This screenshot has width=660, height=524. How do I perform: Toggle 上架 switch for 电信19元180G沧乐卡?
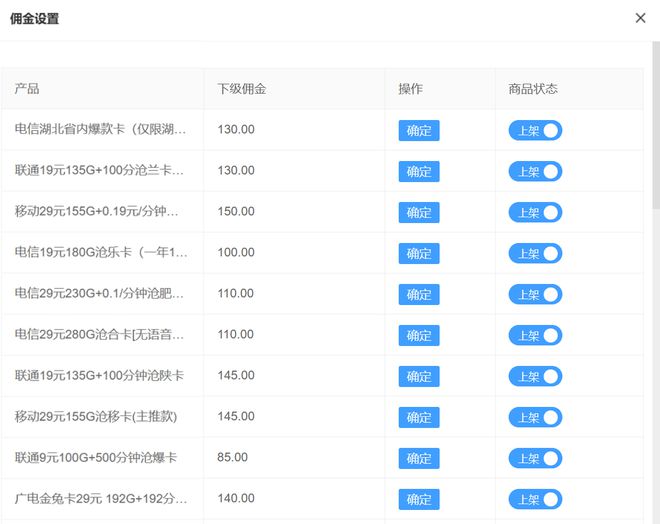(535, 253)
